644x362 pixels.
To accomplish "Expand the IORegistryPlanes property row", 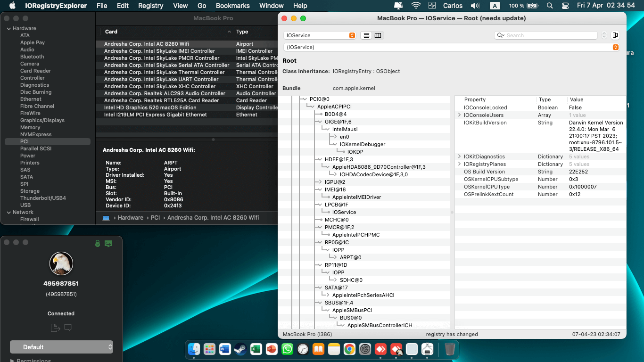I will tap(460, 164).
